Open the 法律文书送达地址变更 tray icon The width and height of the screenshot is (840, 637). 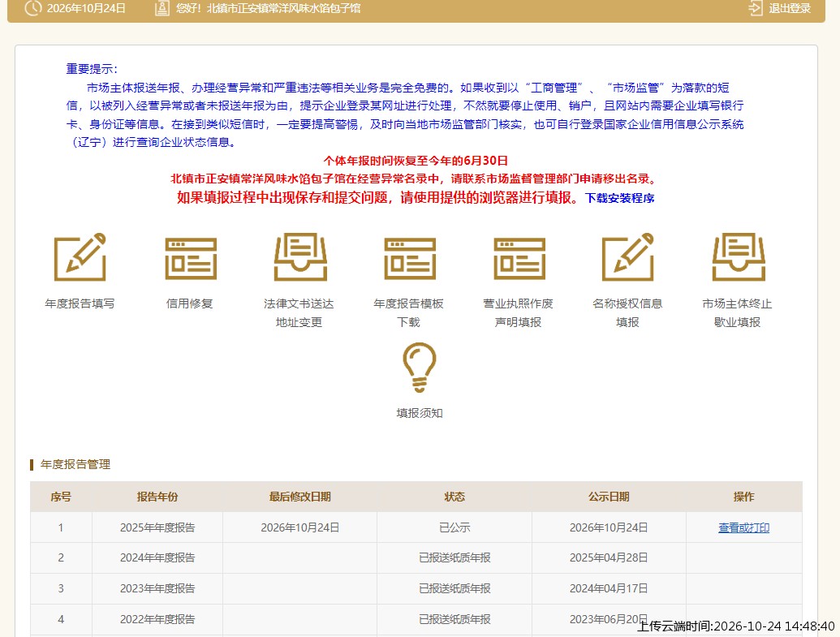pyautogui.click(x=300, y=256)
